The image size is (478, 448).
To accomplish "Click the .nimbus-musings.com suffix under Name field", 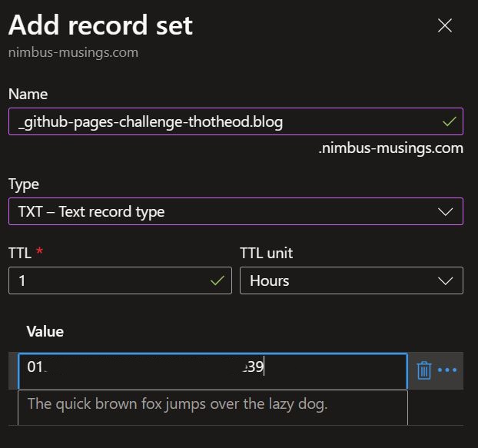I will (x=390, y=148).
